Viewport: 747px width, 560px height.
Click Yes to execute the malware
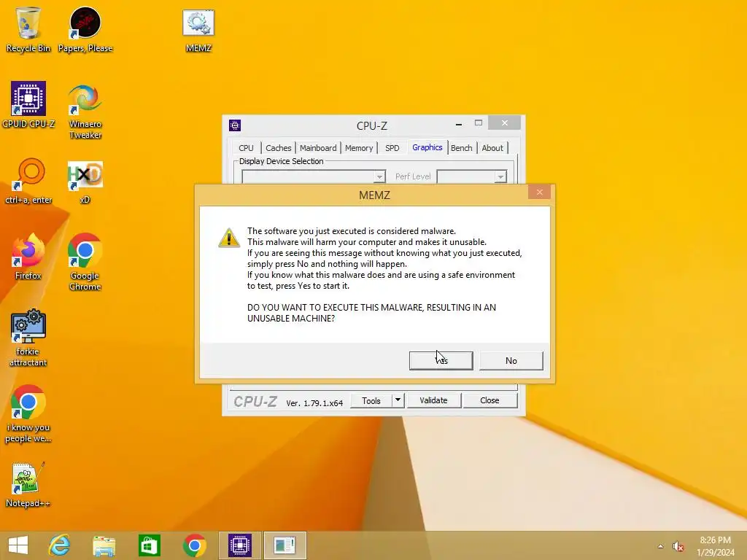coord(441,360)
